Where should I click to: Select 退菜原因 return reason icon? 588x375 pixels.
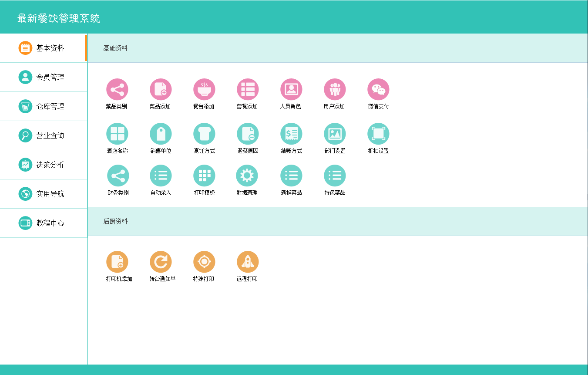(x=248, y=134)
